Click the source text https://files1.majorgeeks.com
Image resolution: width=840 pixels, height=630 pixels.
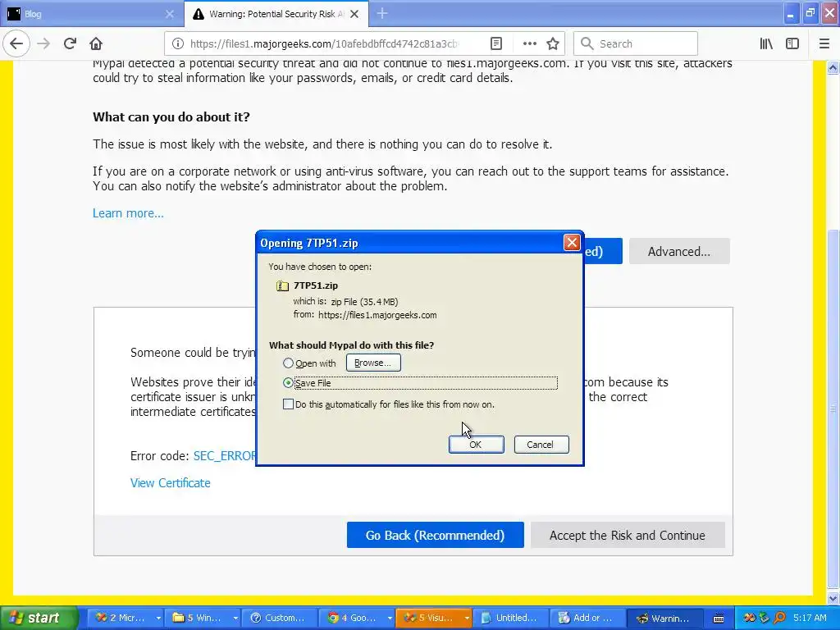[x=377, y=315]
